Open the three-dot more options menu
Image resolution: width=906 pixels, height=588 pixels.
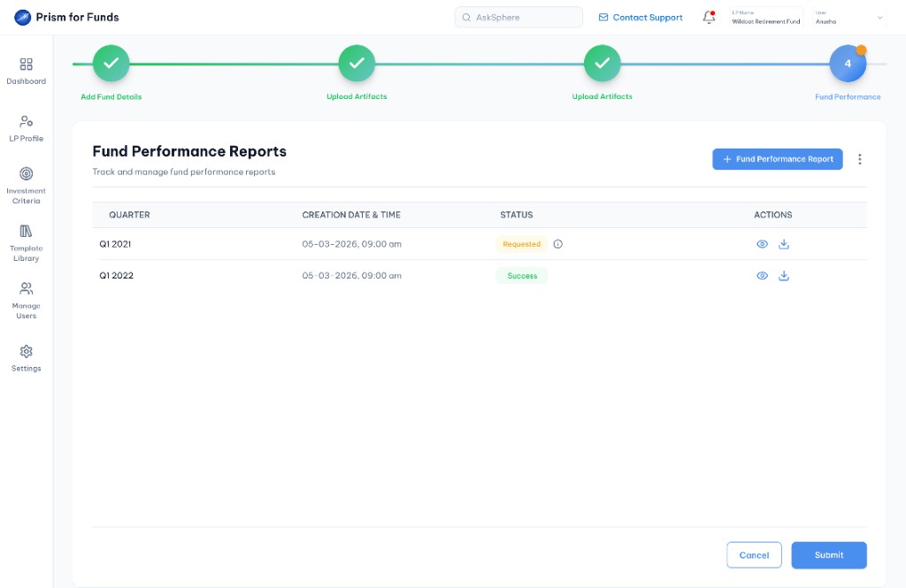860,159
